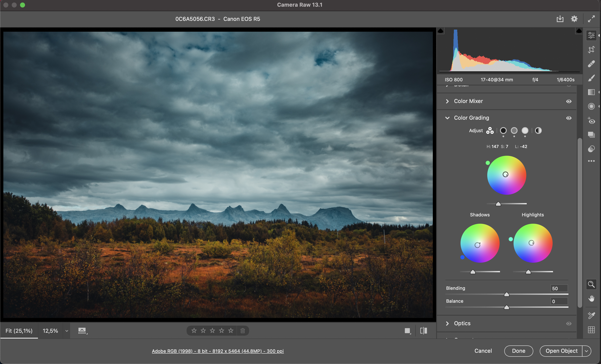
Task: Click the filmstrip menu icon
Action: click(x=82, y=331)
